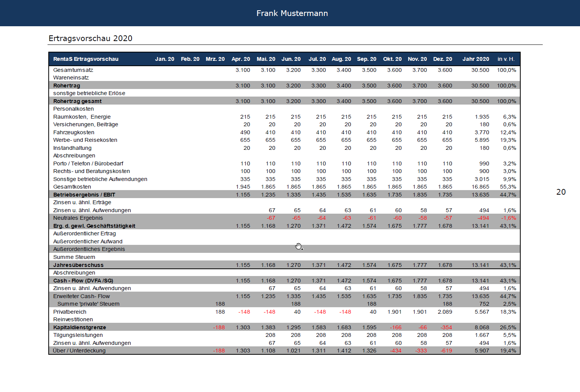Select the 'Ertragsvorschau 2020' heading
The width and height of the screenshot is (580, 392).
pos(91,38)
